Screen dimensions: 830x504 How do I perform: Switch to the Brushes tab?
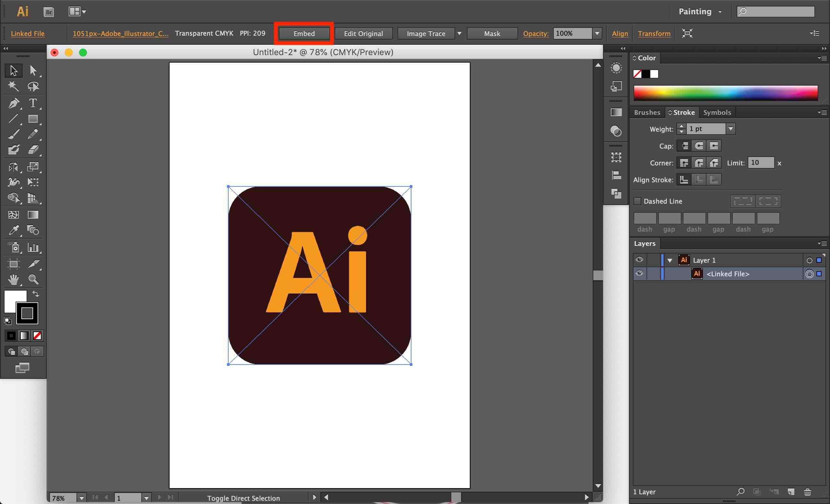pyautogui.click(x=647, y=113)
